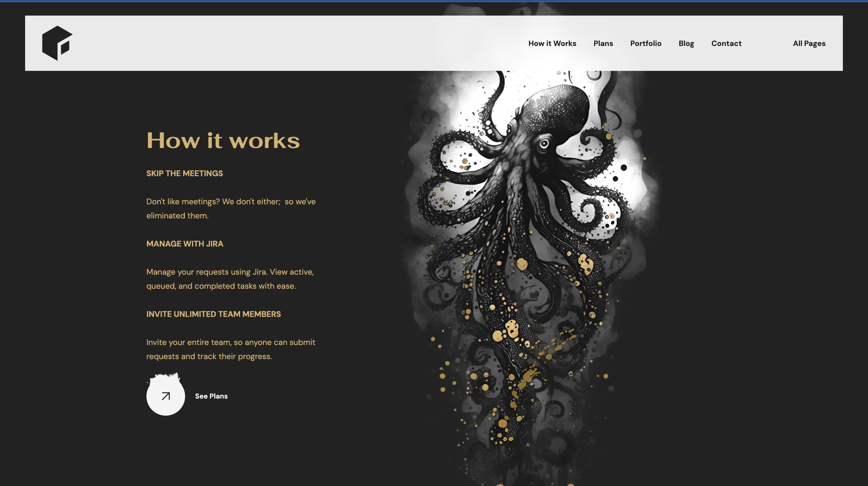Click INVITE UNLIMITED TEAM MEMBERS subheading
868x486 pixels.
click(213, 314)
